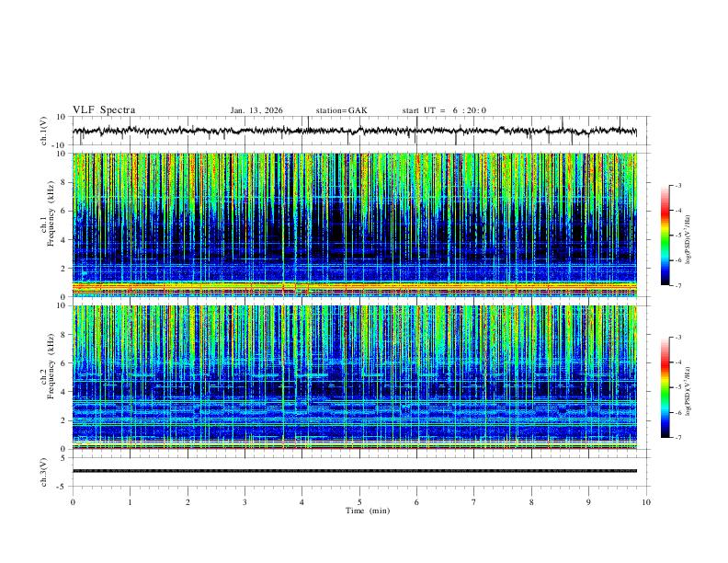Image resolution: width=728 pixels, height=563 pixels.
Task: Select the ch.3 voltage trace band
Action: tap(354, 471)
